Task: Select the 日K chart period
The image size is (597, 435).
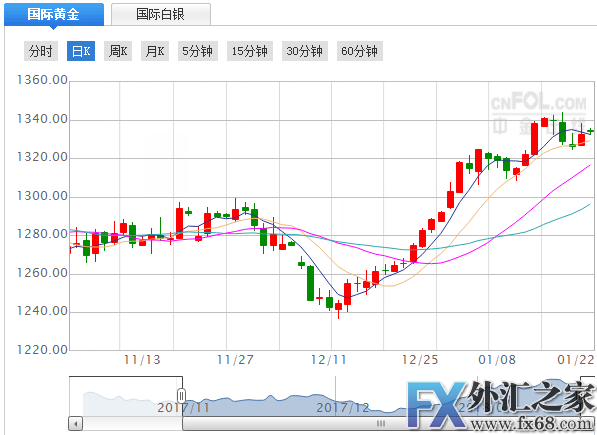Action: click(x=81, y=51)
